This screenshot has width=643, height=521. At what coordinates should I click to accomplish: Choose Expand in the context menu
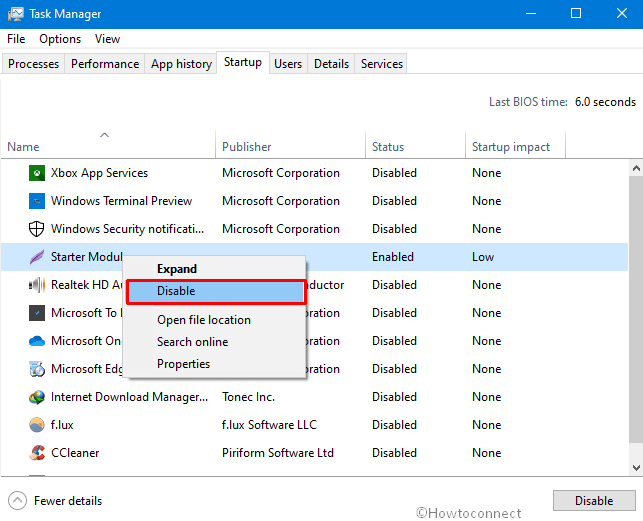(216, 269)
